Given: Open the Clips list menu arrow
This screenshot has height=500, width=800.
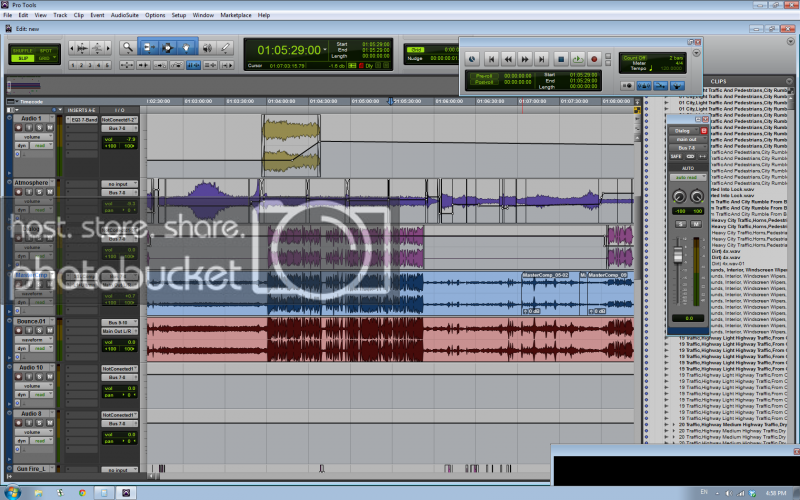Looking at the screenshot, I should tap(789, 82).
